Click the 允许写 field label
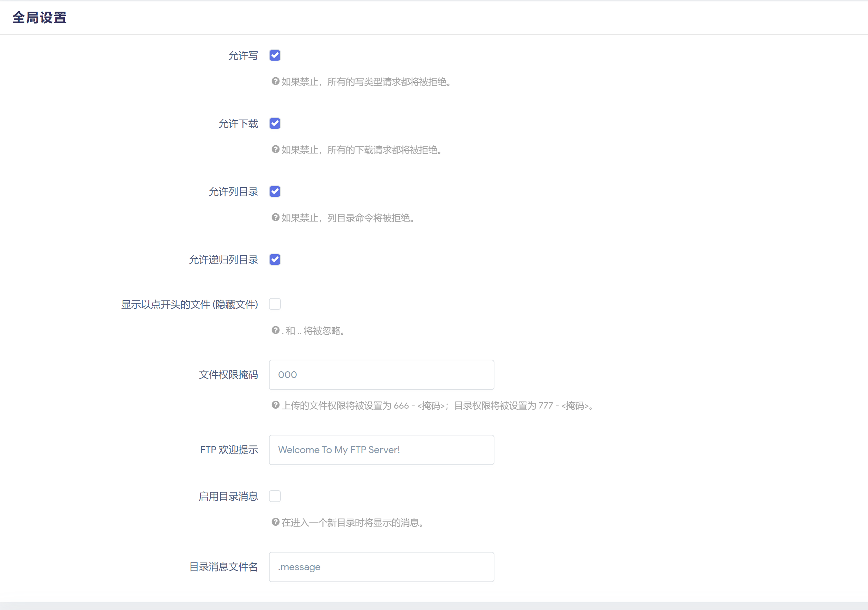The width and height of the screenshot is (868, 610). pos(243,55)
